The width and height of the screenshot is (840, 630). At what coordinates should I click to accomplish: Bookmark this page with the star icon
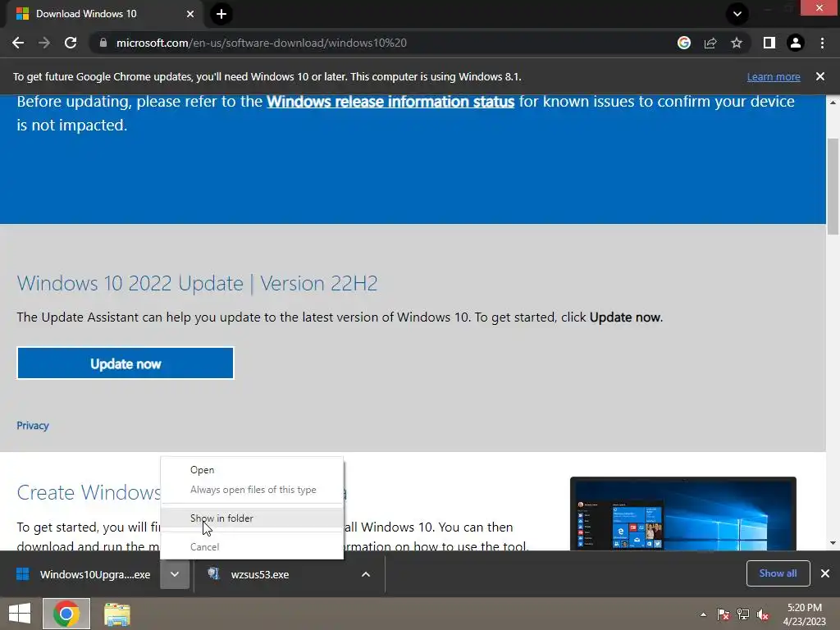[x=737, y=43]
